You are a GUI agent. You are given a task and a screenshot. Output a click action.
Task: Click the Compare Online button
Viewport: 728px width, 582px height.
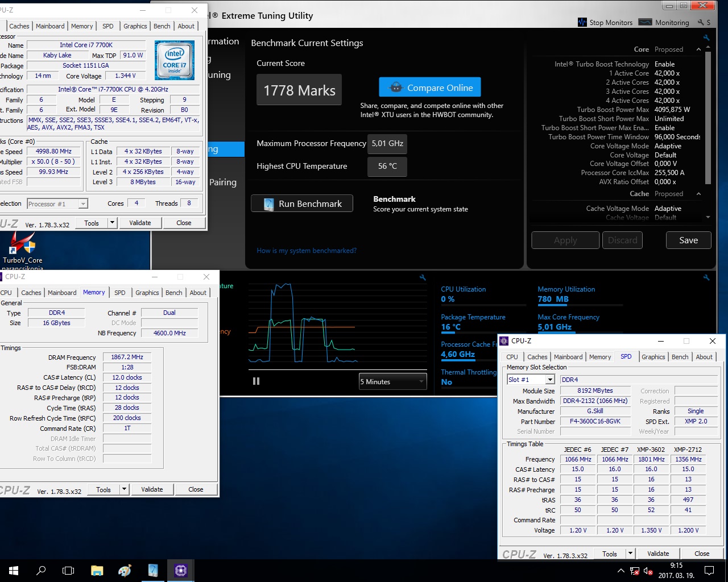(x=430, y=88)
